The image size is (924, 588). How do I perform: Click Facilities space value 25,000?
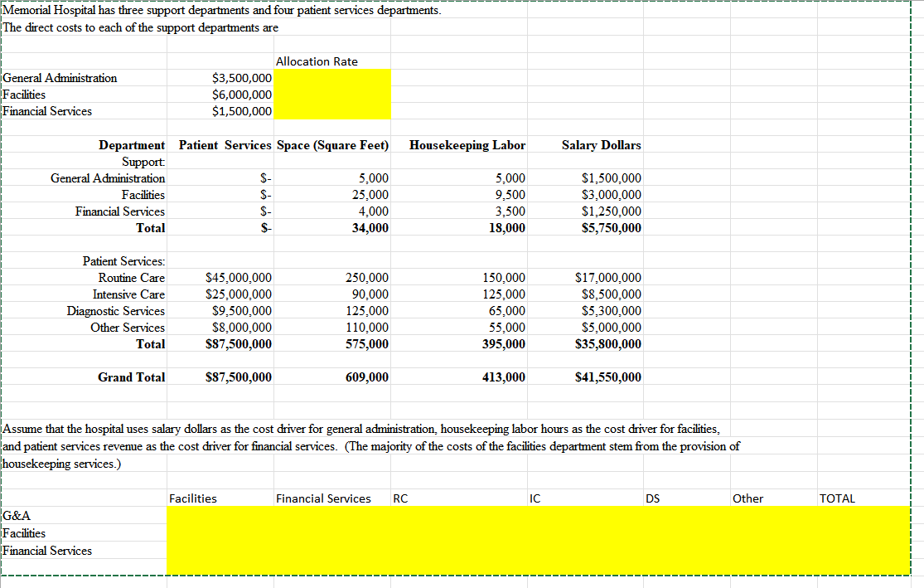coord(370,195)
